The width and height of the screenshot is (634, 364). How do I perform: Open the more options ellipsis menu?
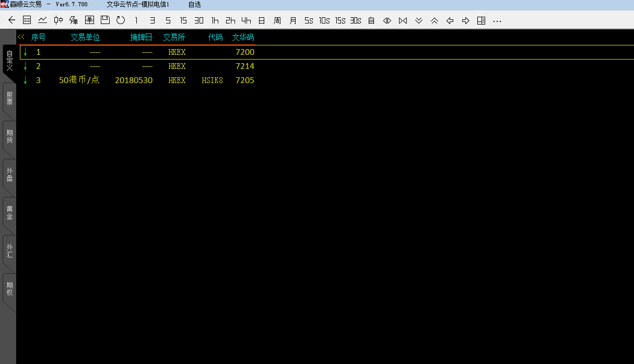tap(497, 20)
